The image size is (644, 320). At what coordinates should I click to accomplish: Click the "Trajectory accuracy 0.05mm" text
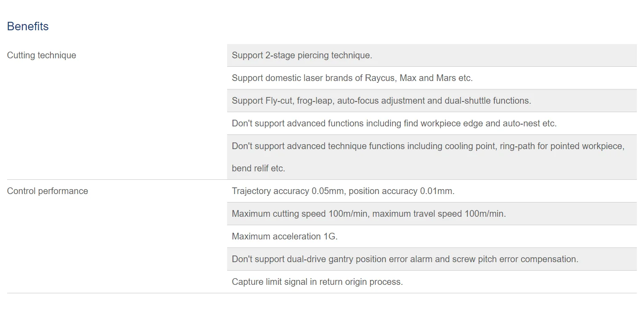pos(288,191)
